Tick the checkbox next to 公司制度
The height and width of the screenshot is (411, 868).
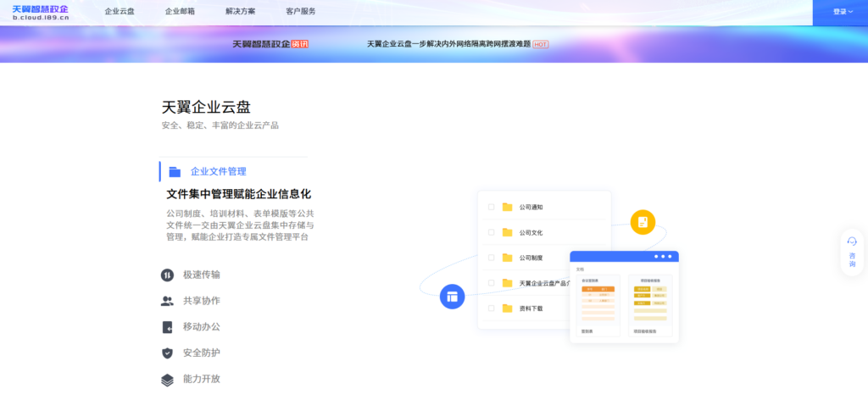tap(491, 258)
